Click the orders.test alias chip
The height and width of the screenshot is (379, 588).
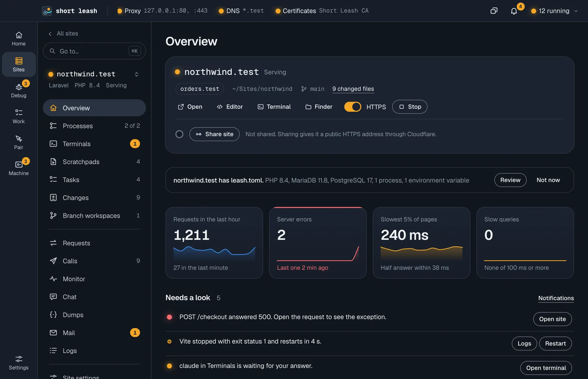pyautogui.click(x=200, y=89)
